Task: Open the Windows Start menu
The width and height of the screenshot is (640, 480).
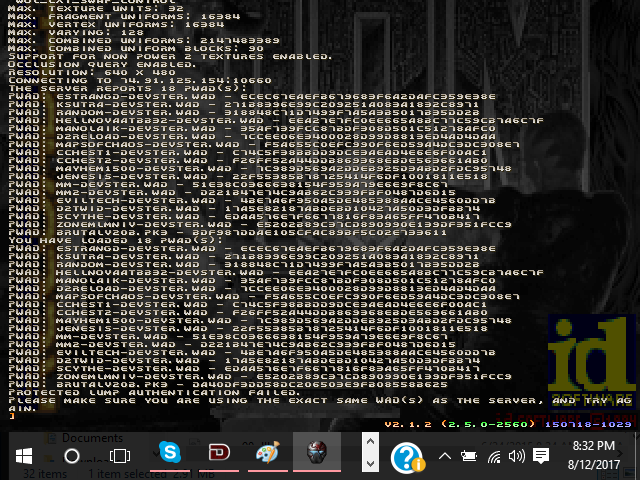Action: point(23,455)
